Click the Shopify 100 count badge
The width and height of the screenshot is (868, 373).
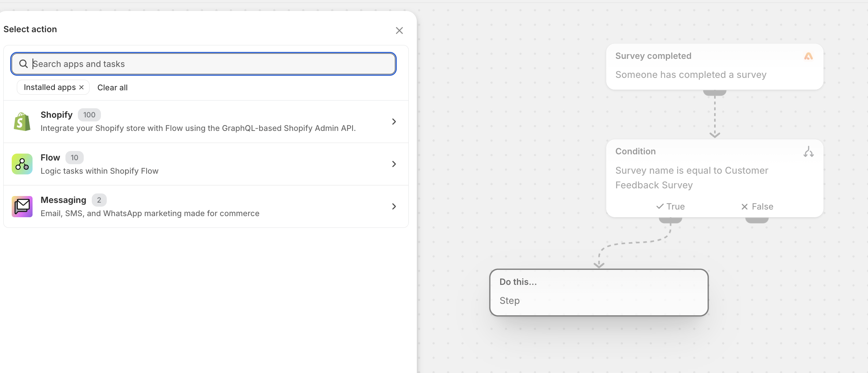(x=89, y=115)
